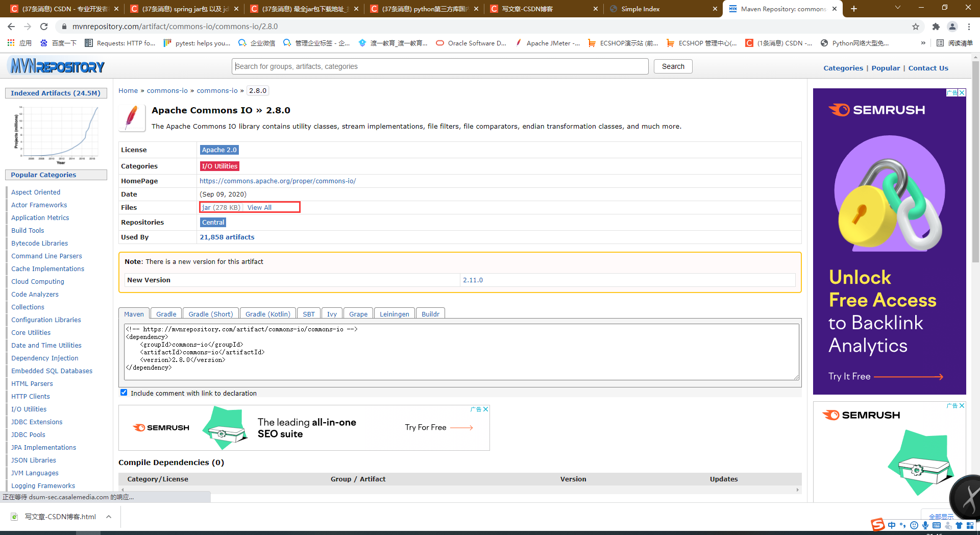The width and height of the screenshot is (980, 535).
Task: Open the downloaded 写文章-CSDN博客.html file
Action: point(54,517)
